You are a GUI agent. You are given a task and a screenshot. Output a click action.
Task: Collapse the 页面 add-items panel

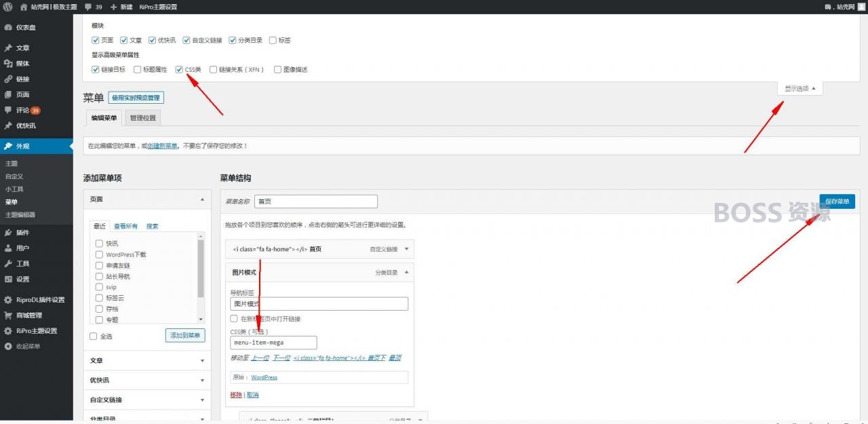tap(202, 199)
